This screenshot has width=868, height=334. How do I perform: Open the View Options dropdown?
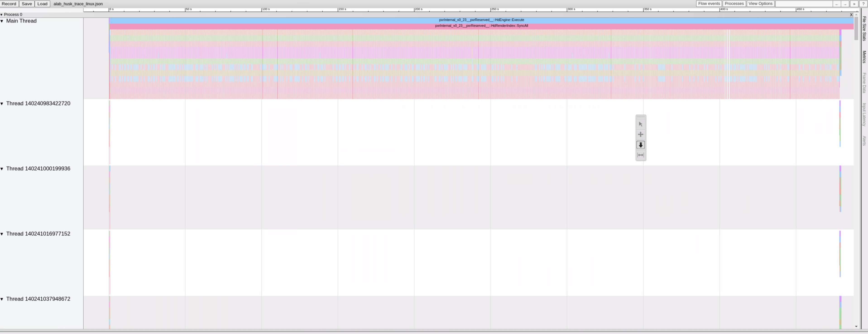point(760,4)
